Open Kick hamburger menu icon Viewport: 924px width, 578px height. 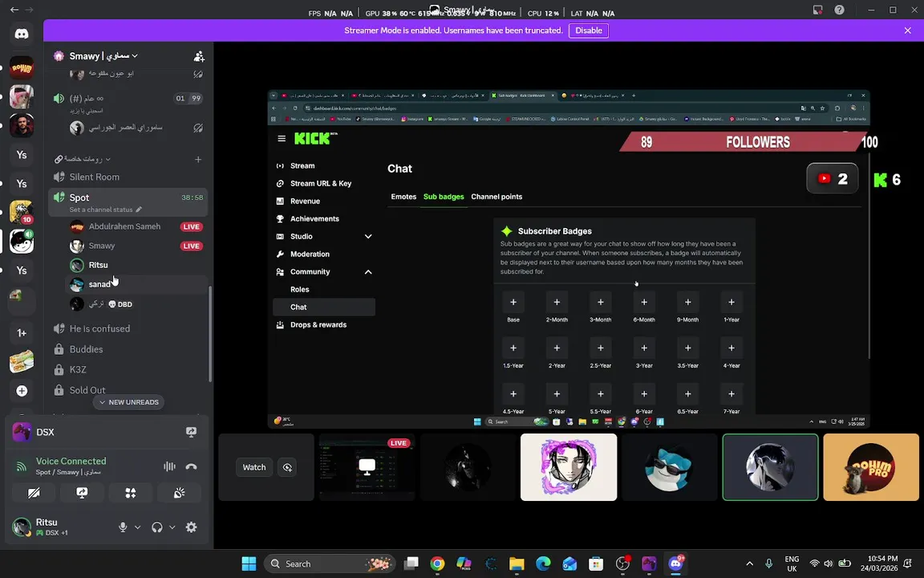pyautogui.click(x=282, y=139)
